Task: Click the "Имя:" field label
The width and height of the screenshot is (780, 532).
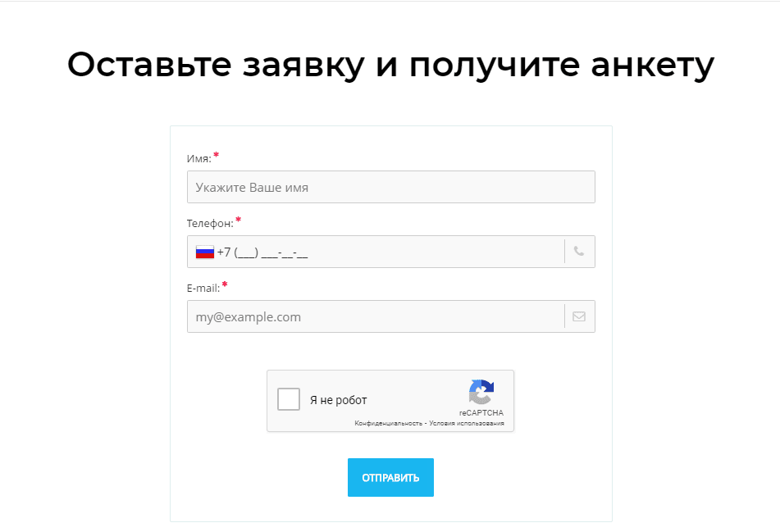Action: coord(199,159)
